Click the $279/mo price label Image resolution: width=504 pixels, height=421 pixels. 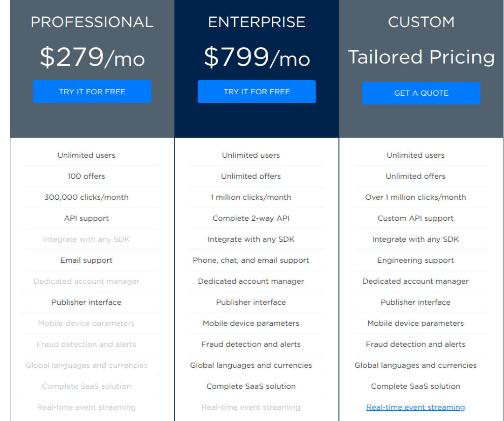point(92,58)
